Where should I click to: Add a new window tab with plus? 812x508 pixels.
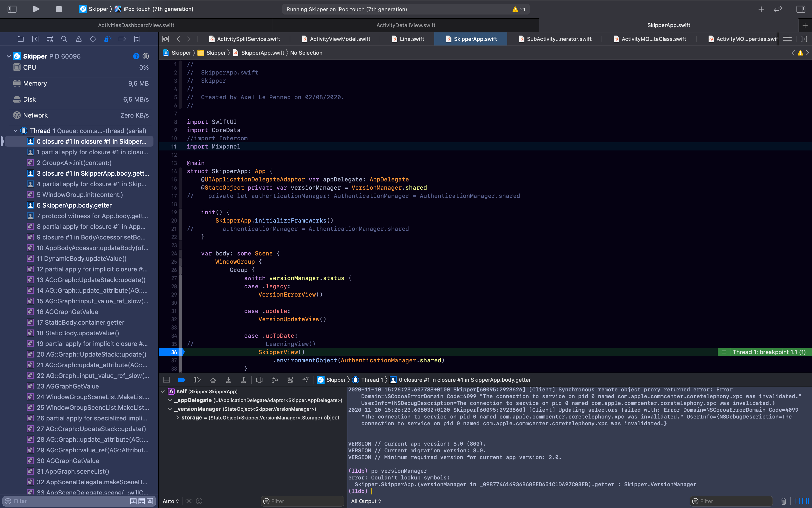(x=805, y=25)
